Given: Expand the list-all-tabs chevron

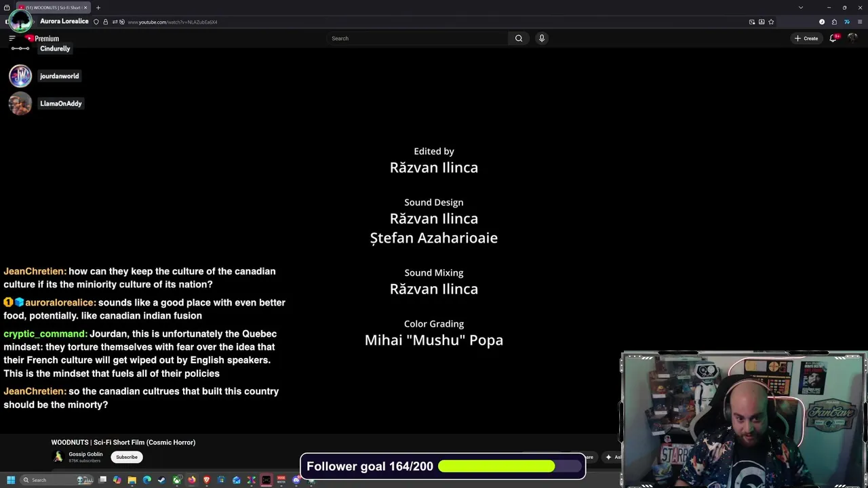Looking at the screenshot, I should 801,7.
